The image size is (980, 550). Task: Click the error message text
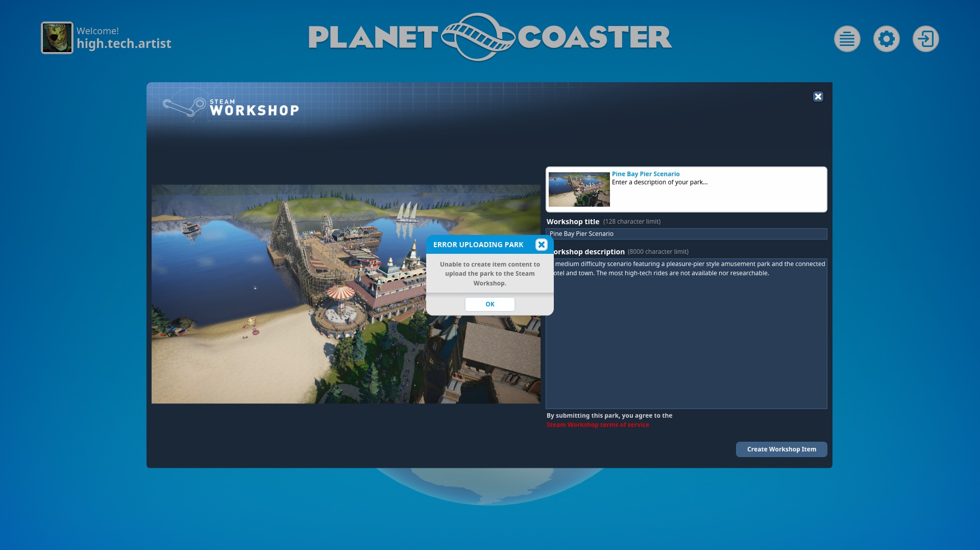[489, 274]
